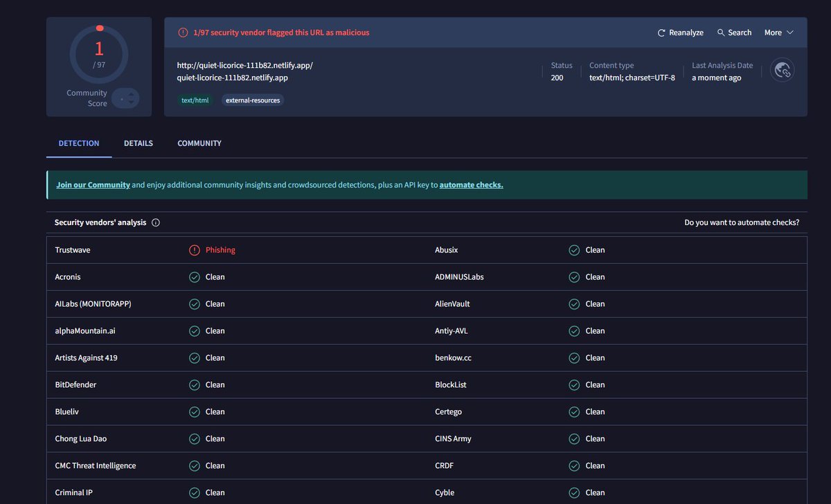The image size is (831, 504).
Task: Click the Clean checkmark icon for Acronis
Action: [x=195, y=277]
